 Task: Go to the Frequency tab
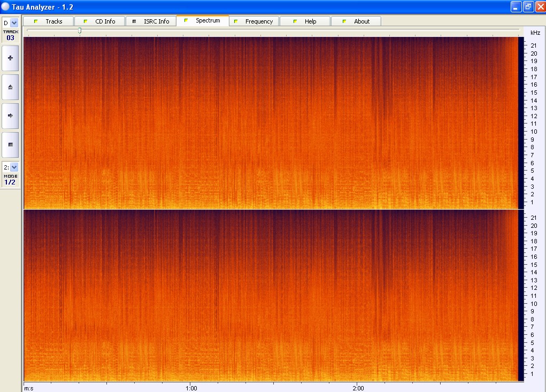click(253, 21)
